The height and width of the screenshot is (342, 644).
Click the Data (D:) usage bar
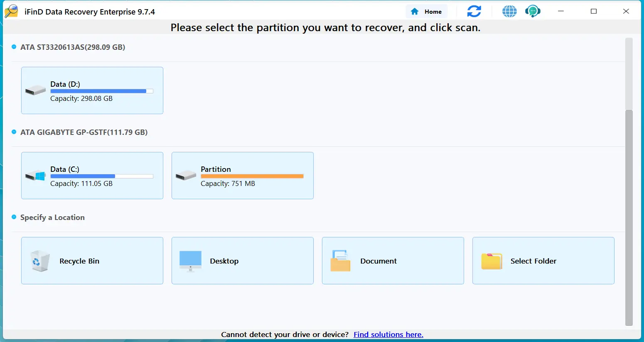pyautogui.click(x=102, y=91)
